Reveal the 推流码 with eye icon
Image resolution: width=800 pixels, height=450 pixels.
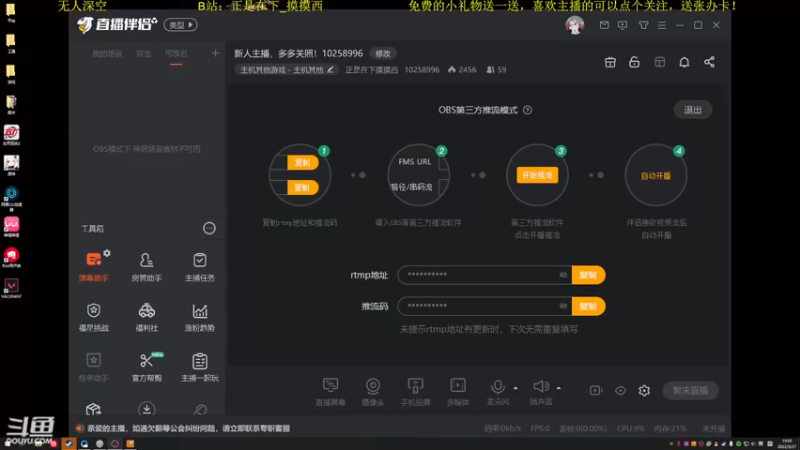[563, 306]
